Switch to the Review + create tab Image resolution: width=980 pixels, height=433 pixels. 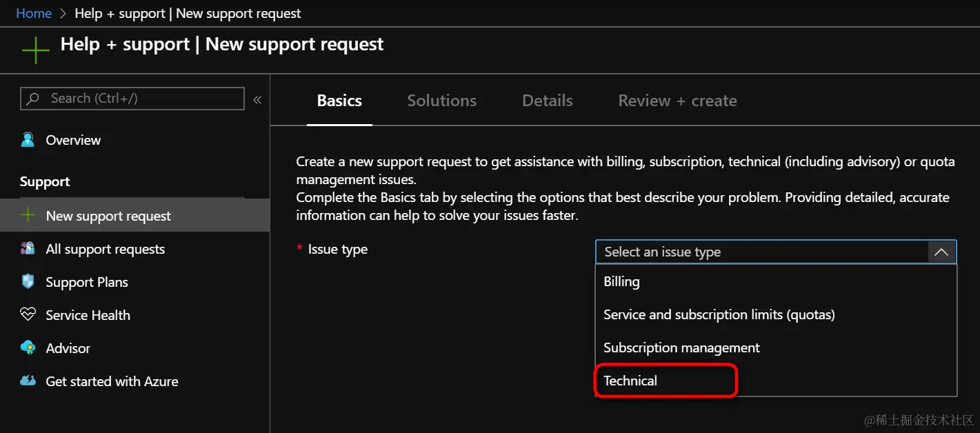(677, 101)
